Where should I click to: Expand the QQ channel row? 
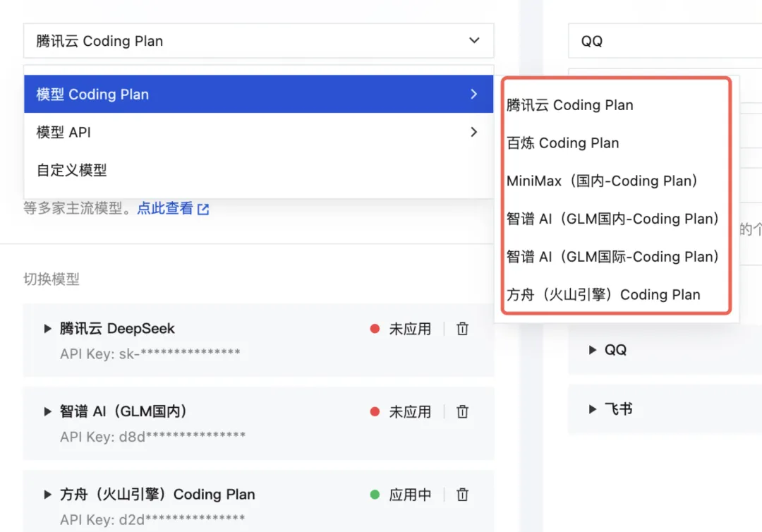tap(593, 350)
